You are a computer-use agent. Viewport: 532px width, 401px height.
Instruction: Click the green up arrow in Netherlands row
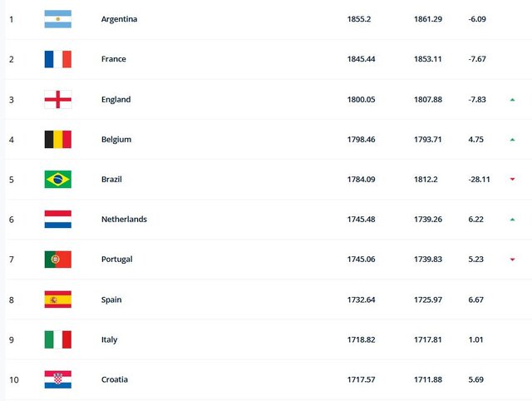(x=513, y=220)
